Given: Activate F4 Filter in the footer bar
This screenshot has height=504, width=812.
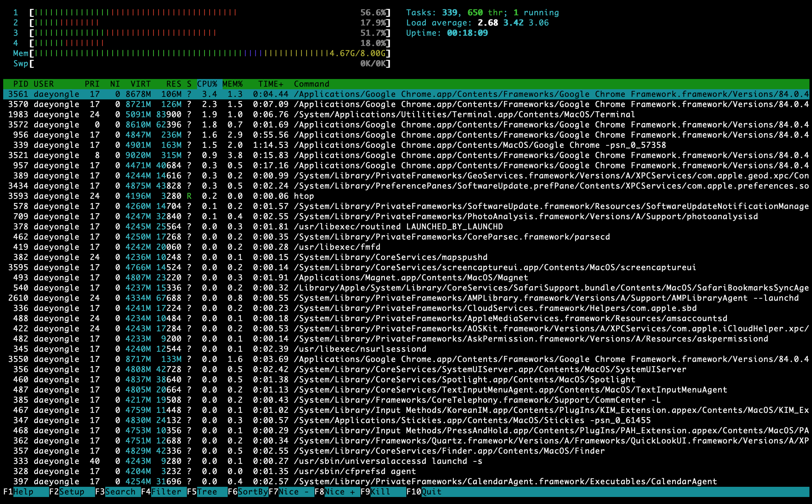Looking at the screenshot, I should coord(166,492).
